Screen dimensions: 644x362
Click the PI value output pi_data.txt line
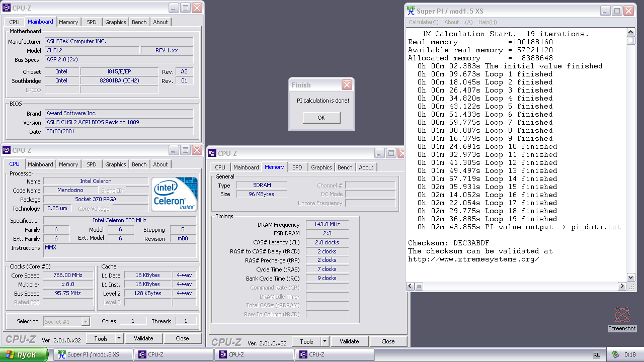519,227
